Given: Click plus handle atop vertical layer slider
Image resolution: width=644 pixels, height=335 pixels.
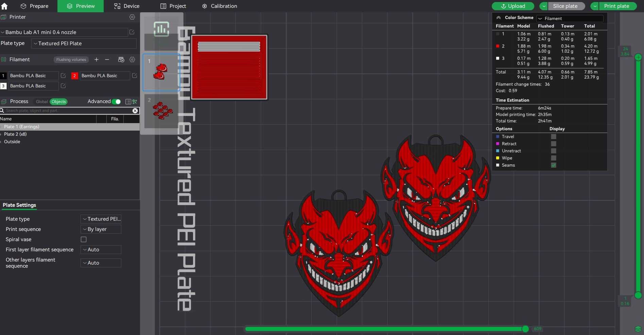Looking at the screenshot, I should tap(638, 57).
